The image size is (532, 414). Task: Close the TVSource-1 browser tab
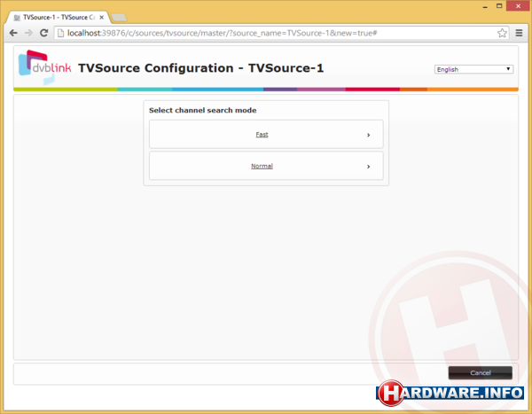101,18
